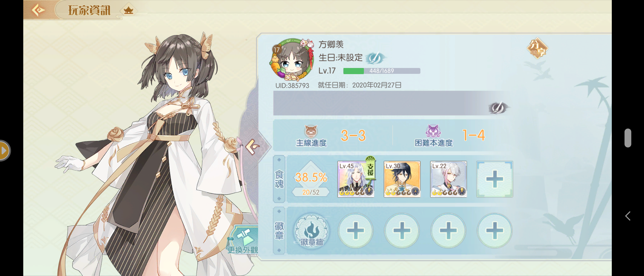Tap the orange back arrow icon

click(x=38, y=10)
